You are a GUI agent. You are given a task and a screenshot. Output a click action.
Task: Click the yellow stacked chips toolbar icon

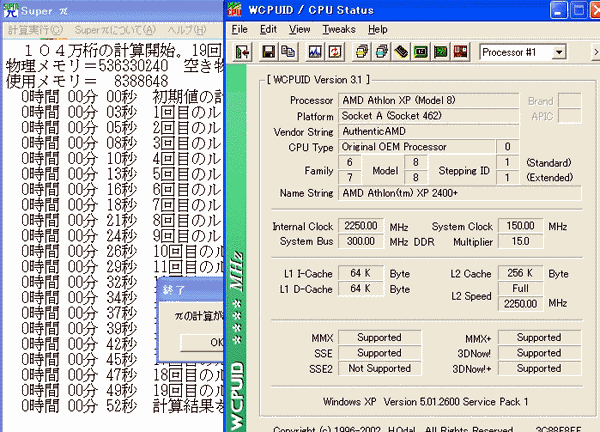(x=362, y=52)
